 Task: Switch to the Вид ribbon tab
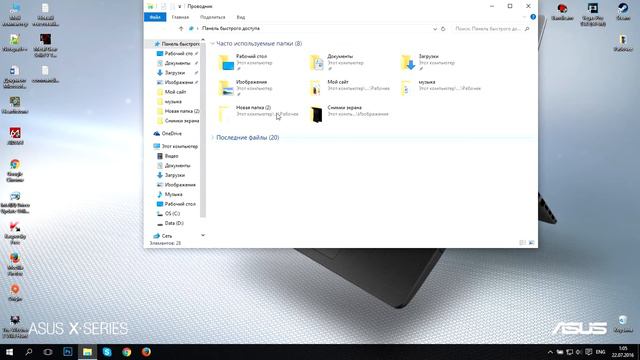[x=241, y=17]
